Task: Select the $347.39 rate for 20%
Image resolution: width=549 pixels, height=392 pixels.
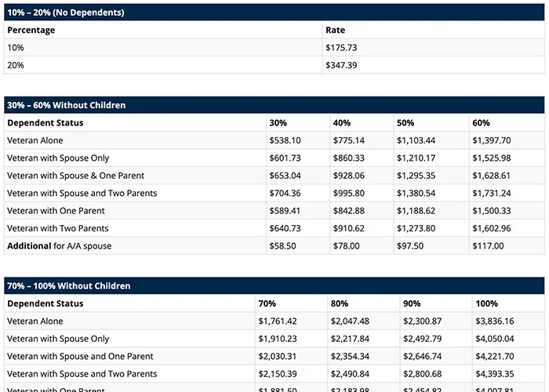Action: pos(342,66)
